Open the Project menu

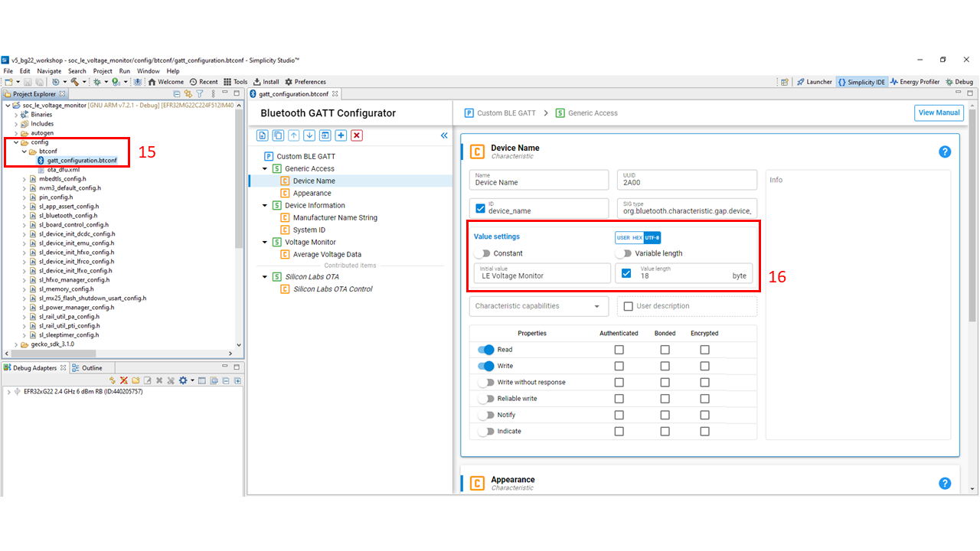(x=103, y=71)
